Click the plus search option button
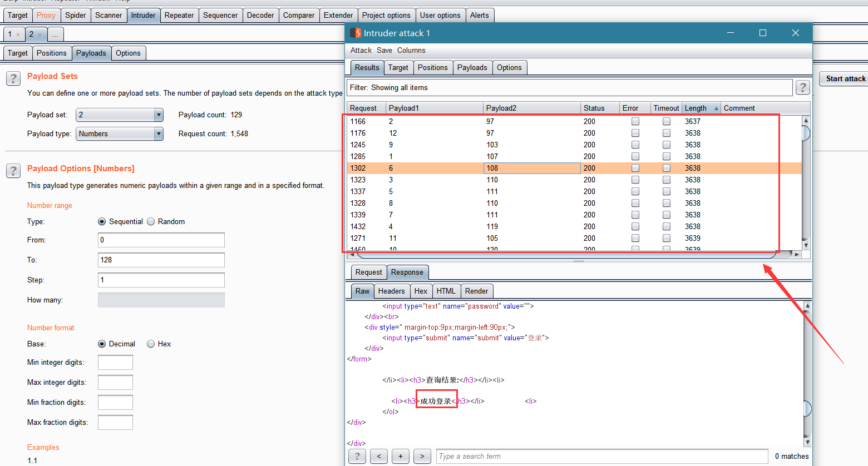The image size is (868, 466). point(401,457)
